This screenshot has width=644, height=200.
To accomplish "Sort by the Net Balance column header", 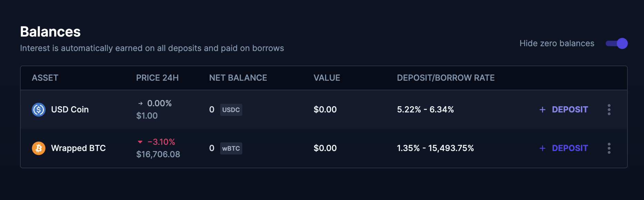I will pyautogui.click(x=238, y=78).
